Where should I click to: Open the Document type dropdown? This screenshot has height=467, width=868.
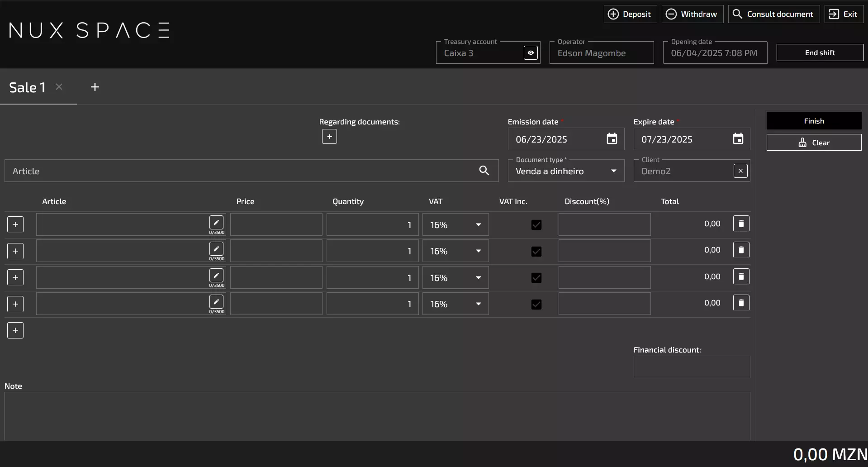(x=566, y=171)
